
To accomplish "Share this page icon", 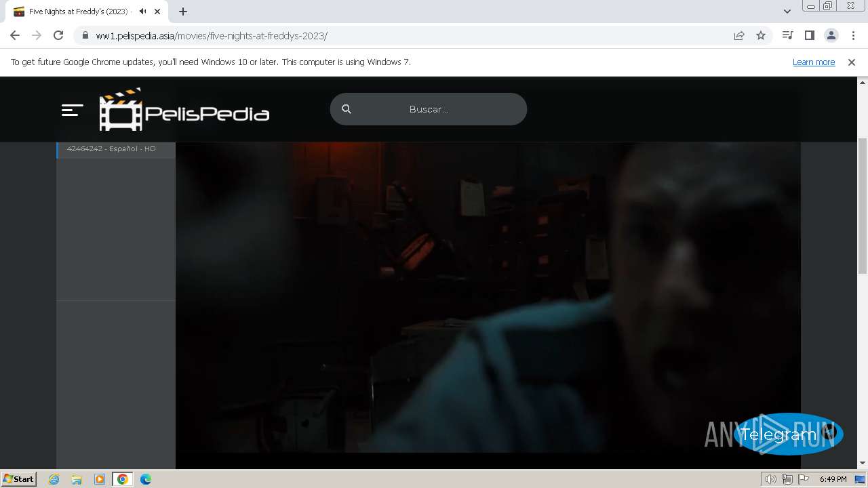I will point(739,35).
